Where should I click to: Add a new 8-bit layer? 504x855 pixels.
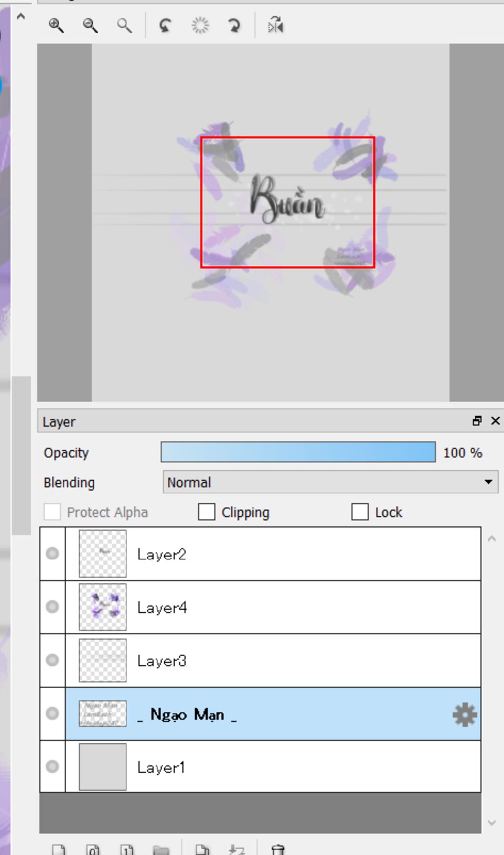[93, 849]
